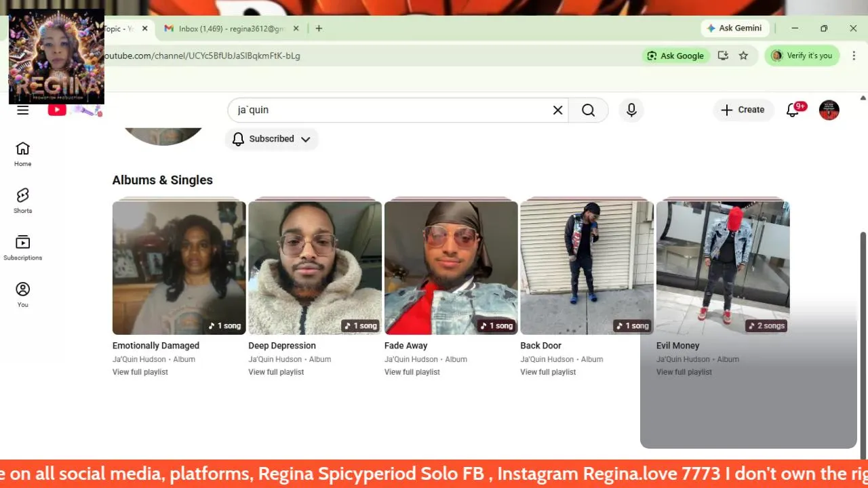868x488 pixels.
Task: Go to Shorts in the sidebar
Action: coord(23,201)
